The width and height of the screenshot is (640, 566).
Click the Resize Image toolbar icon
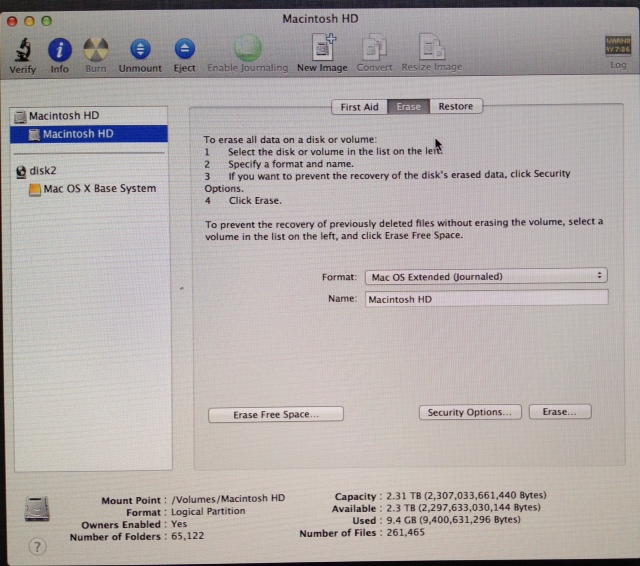coord(431,47)
